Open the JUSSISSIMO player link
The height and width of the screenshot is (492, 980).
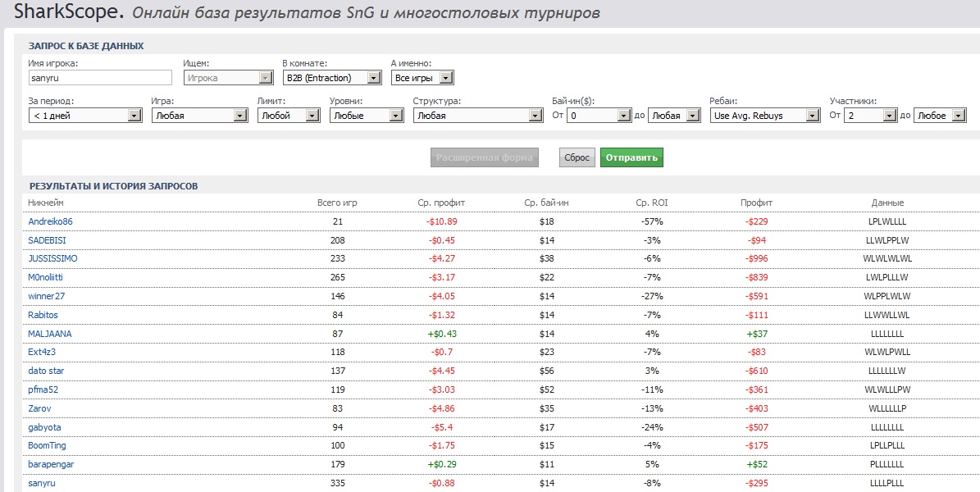(52, 258)
